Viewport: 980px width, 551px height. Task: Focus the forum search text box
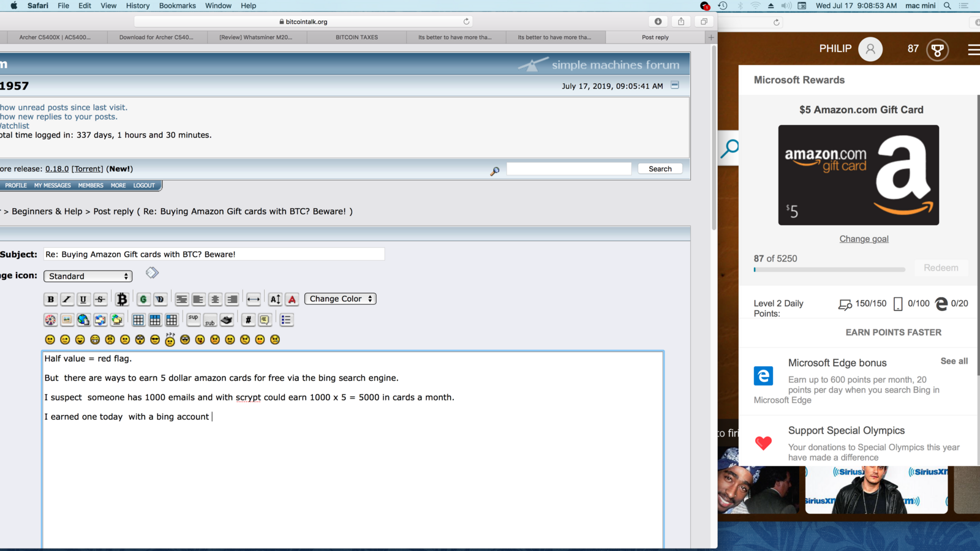coord(569,169)
